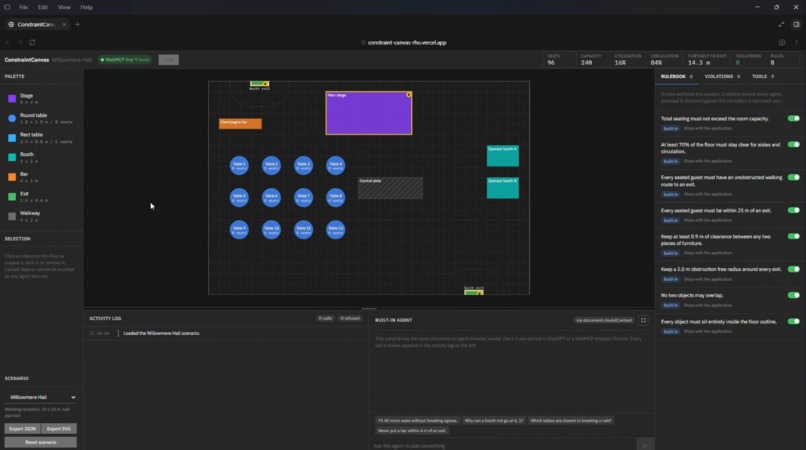Screen dimensions: 806x450
Task: Click the Violations stat in header
Action: (748, 60)
